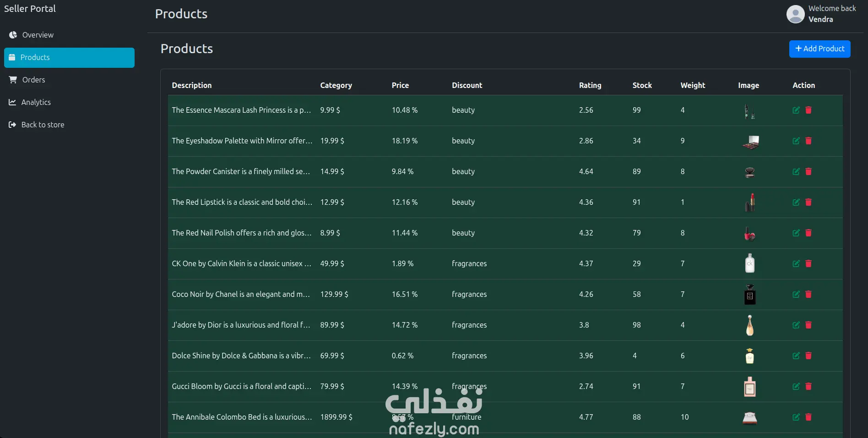This screenshot has height=438, width=868.
Task: Click the Category column header
Action: click(x=336, y=85)
